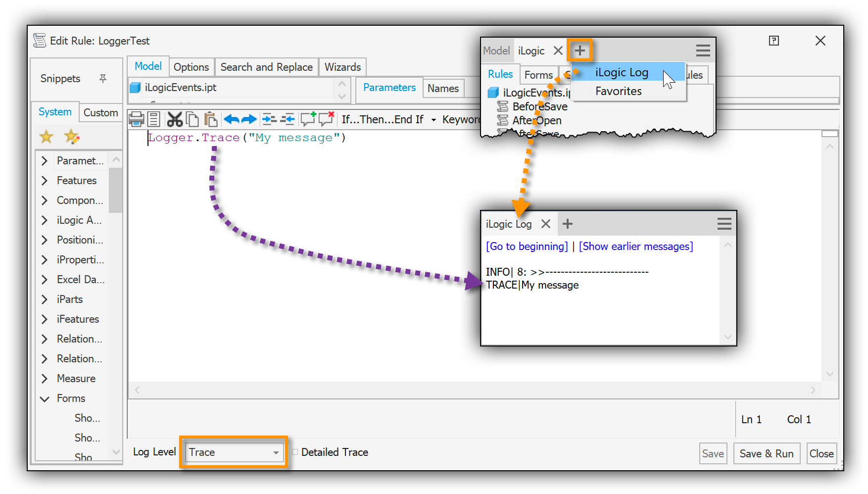This screenshot has height=494, width=868.
Task: Expand the Positioni... snippet category
Action: click(45, 240)
